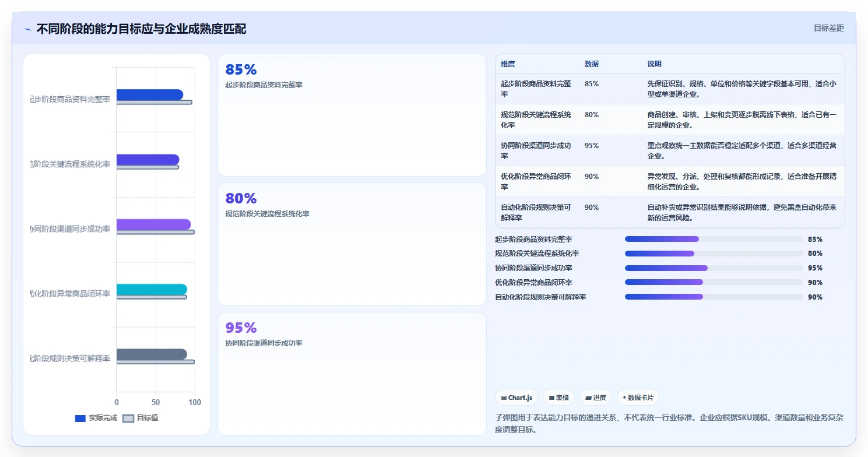This screenshot has width=868, height=457.
Task: Click the description starting with 异常发现、分派
Action: click(742, 181)
